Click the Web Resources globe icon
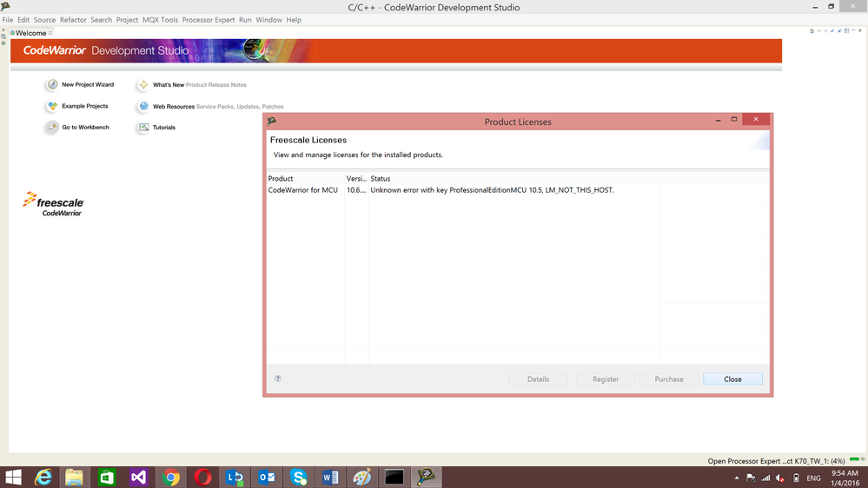Viewport: 868px width, 488px height. pos(143,106)
